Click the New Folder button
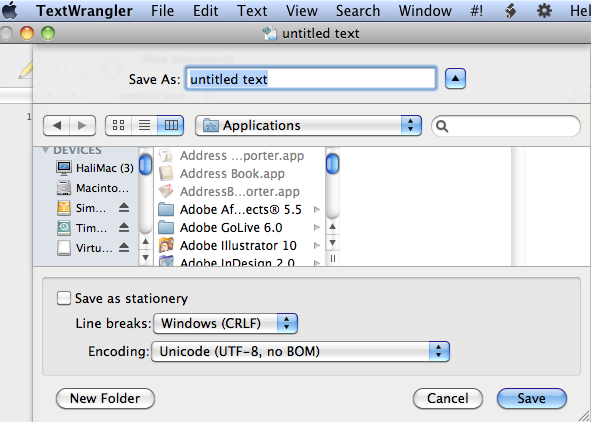The image size is (591, 422). (105, 398)
